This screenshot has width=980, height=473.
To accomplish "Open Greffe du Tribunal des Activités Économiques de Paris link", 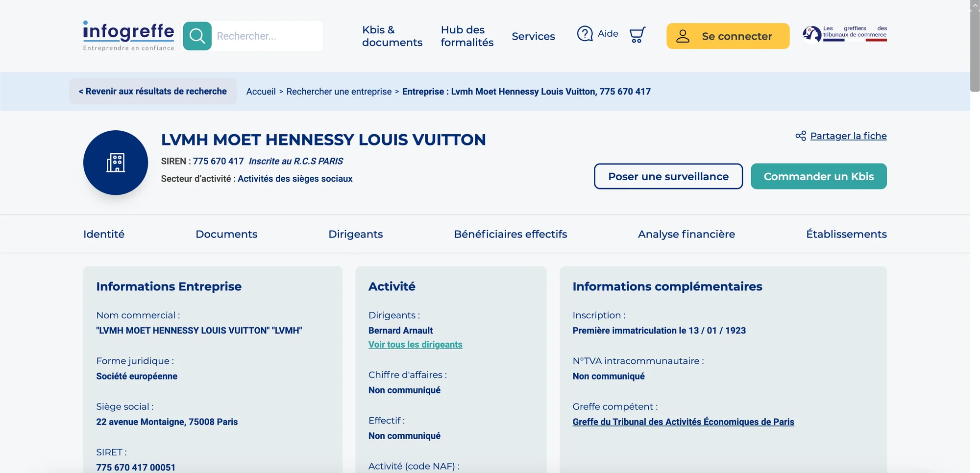I will (x=683, y=422).
